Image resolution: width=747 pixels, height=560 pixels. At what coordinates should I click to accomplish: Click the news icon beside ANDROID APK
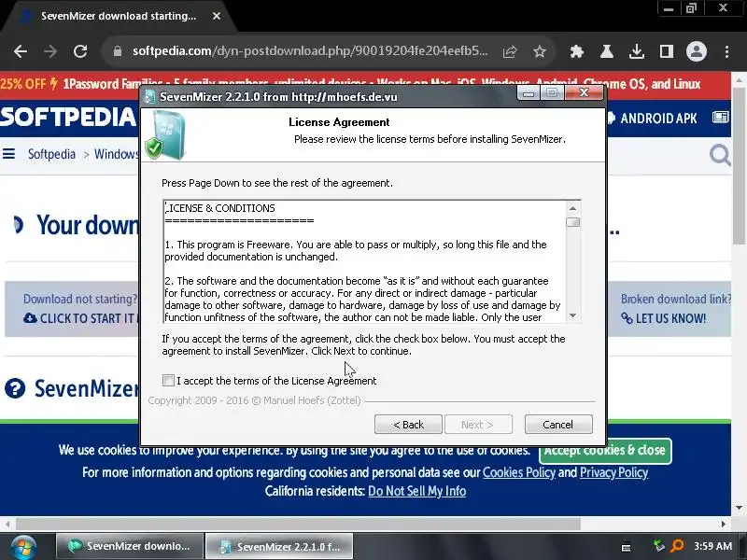click(720, 118)
